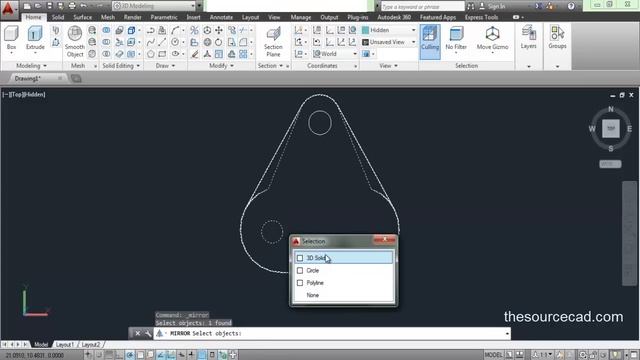Expand the Coordinates panel options arrow
The height and width of the screenshot is (360, 640).
(x=356, y=66)
